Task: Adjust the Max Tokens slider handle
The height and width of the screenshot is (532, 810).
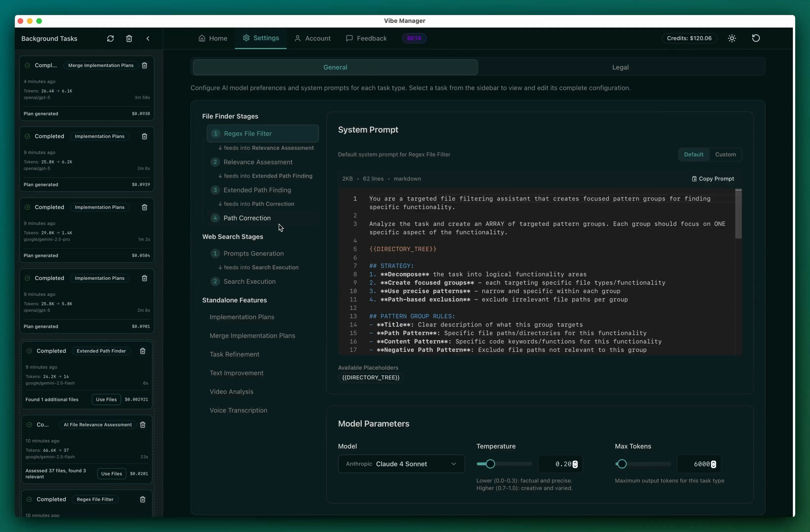Action: tap(622, 464)
